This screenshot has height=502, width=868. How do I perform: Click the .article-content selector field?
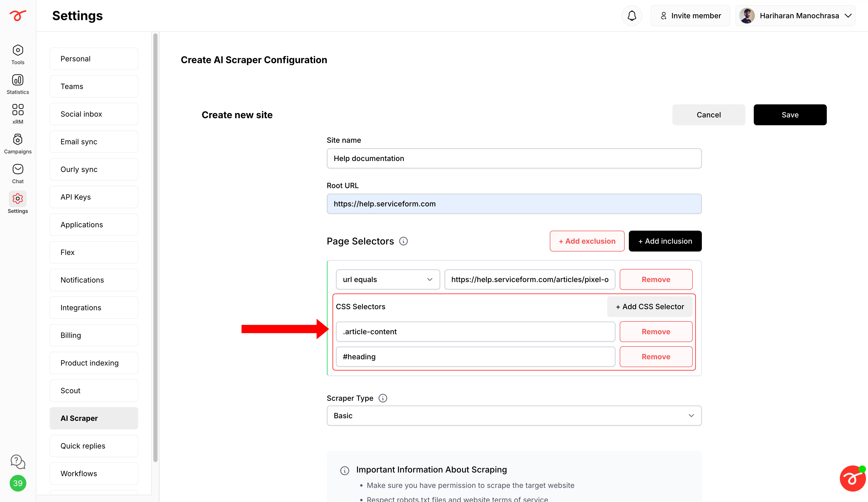coord(475,331)
